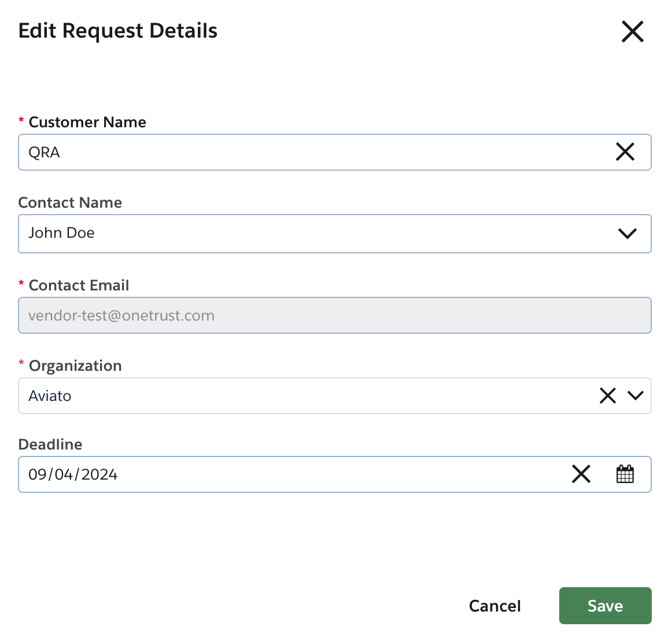Select the John Doe text in Contact Name

point(61,233)
